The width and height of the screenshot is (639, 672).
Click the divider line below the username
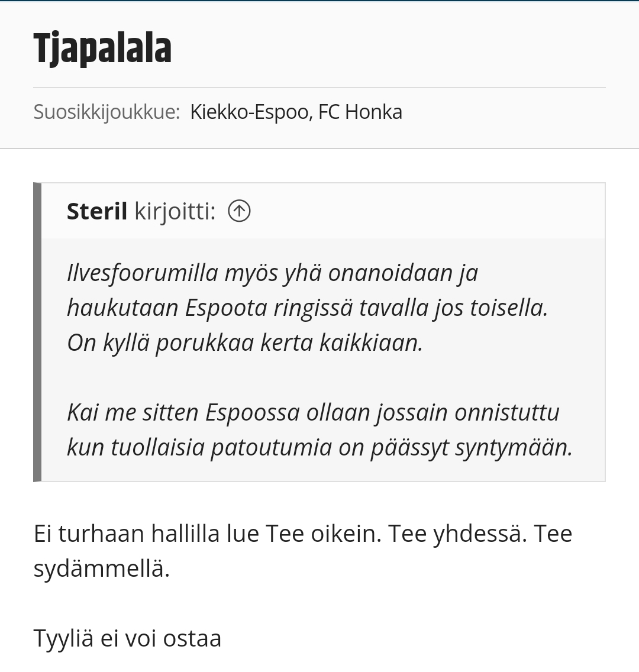pyautogui.click(x=319, y=88)
